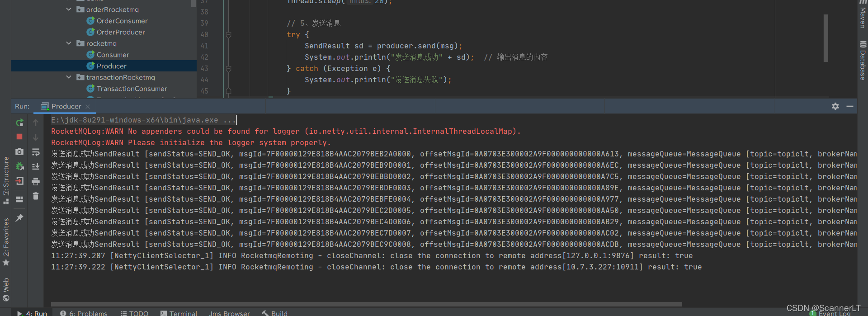Open the Database tool window
This screenshot has width=868, height=316.
(863, 61)
